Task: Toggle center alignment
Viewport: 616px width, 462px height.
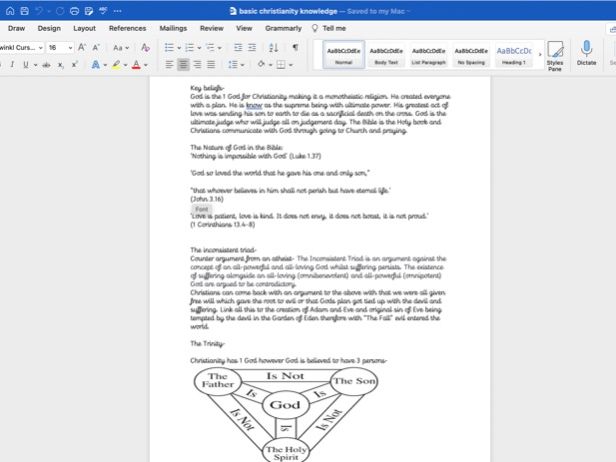Action: [183, 65]
